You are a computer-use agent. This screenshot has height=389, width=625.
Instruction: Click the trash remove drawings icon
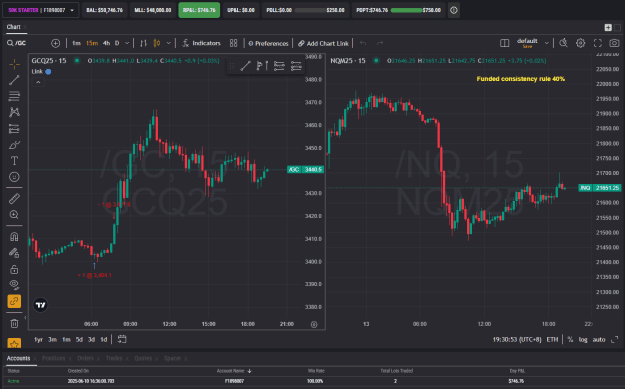pyautogui.click(x=14, y=324)
